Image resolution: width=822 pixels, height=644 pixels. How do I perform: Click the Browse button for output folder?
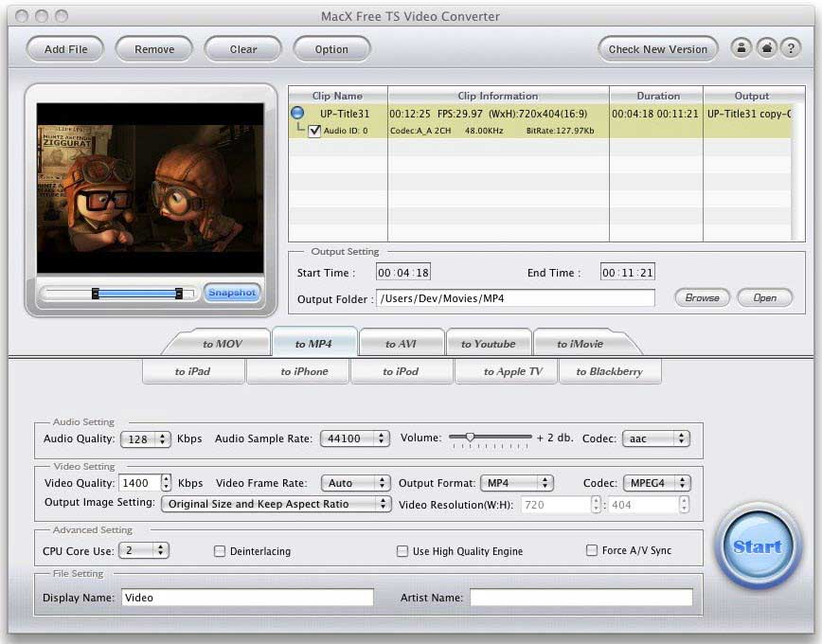702,298
